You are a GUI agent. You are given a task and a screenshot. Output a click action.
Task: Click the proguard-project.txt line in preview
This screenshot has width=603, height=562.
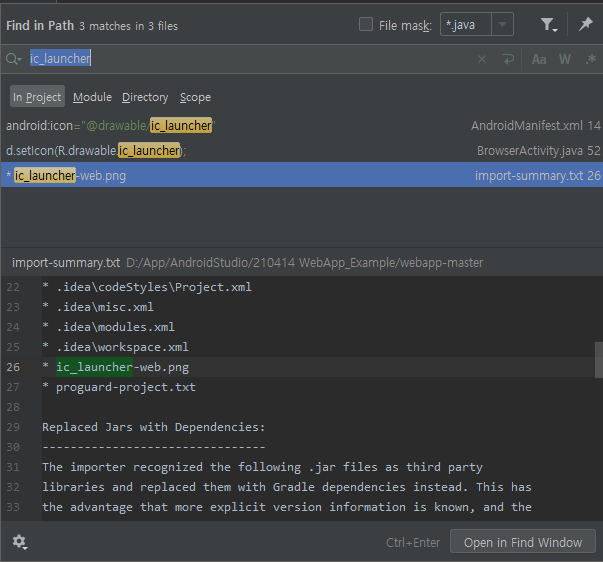point(118,387)
